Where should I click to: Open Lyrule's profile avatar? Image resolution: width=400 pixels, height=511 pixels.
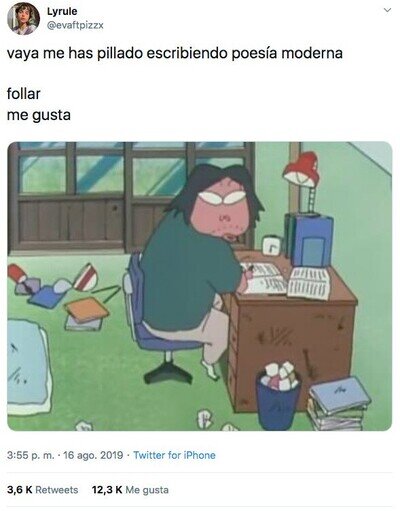tap(24, 19)
